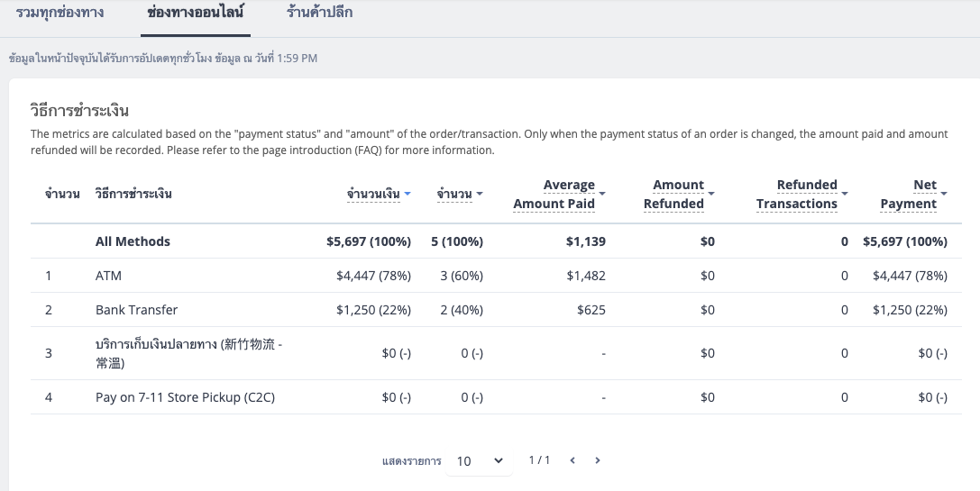Viewport: 980px width, 491px height.
Task: Sort by จำนวนเงิน column arrow
Action: coord(408,194)
